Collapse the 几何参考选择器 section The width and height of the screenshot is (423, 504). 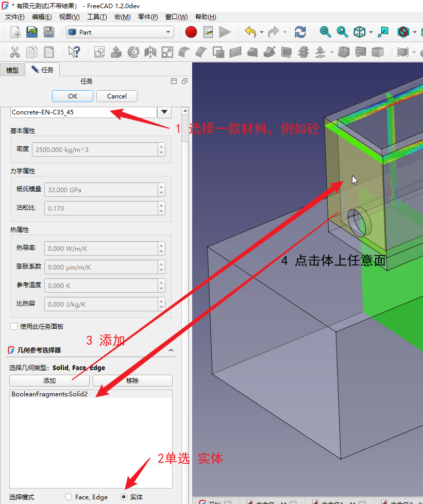(171, 350)
